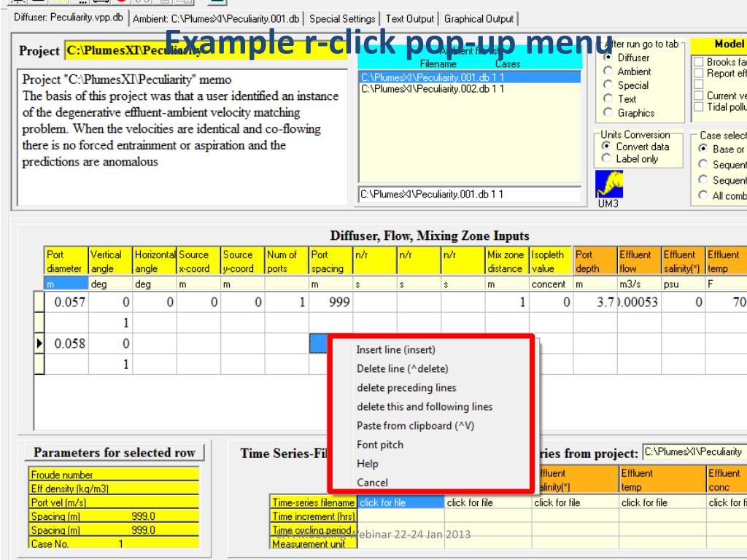Image resolution: width=747 pixels, height=560 pixels.
Task: Select Label only units conversion
Action: point(606,158)
